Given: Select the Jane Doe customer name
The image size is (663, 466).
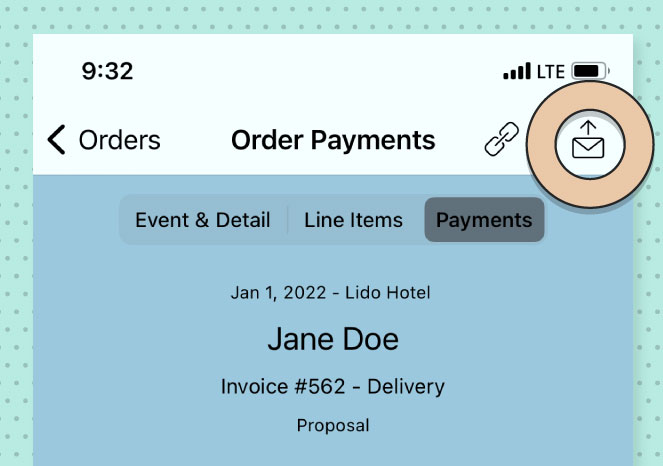Looking at the screenshot, I should pos(333,339).
